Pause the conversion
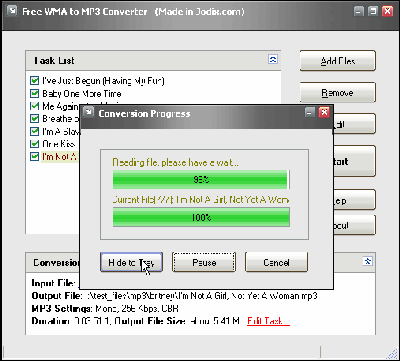 tap(204, 262)
